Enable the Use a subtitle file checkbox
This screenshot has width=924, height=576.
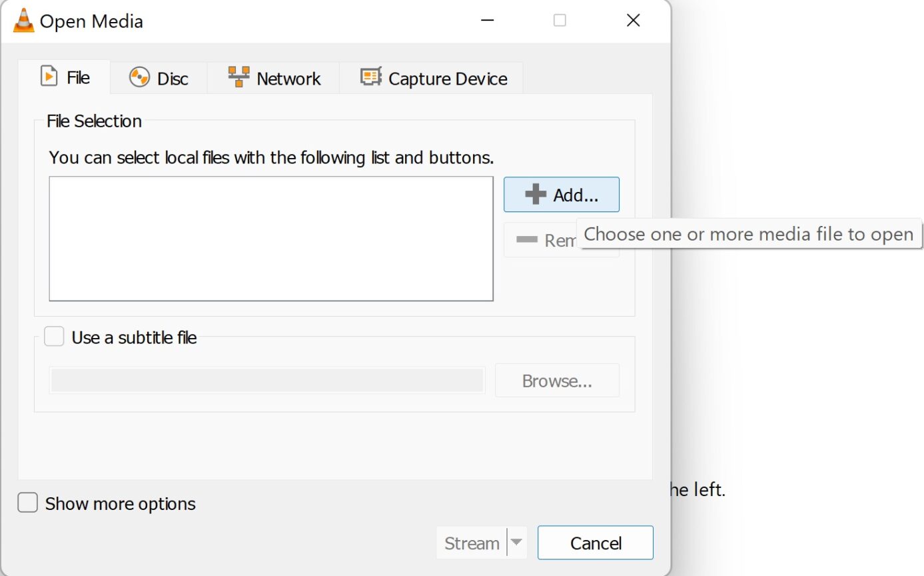54,337
